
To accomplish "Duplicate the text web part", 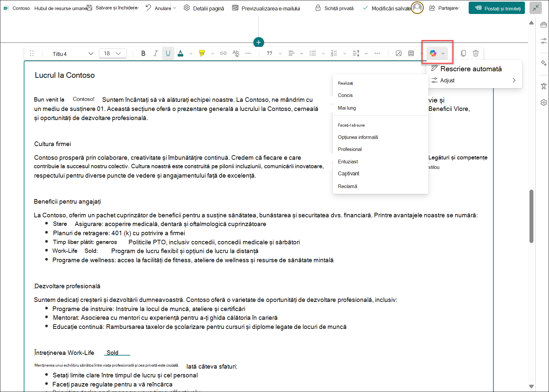I will [x=463, y=53].
